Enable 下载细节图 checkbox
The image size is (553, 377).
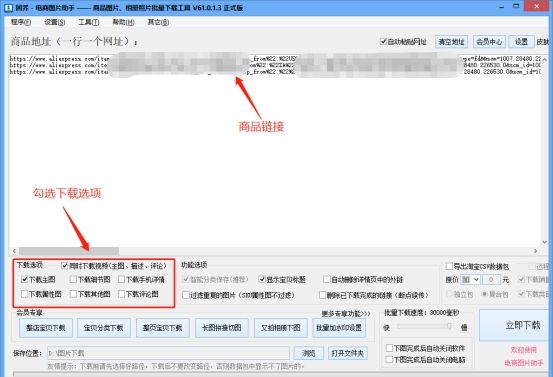click(73, 279)
